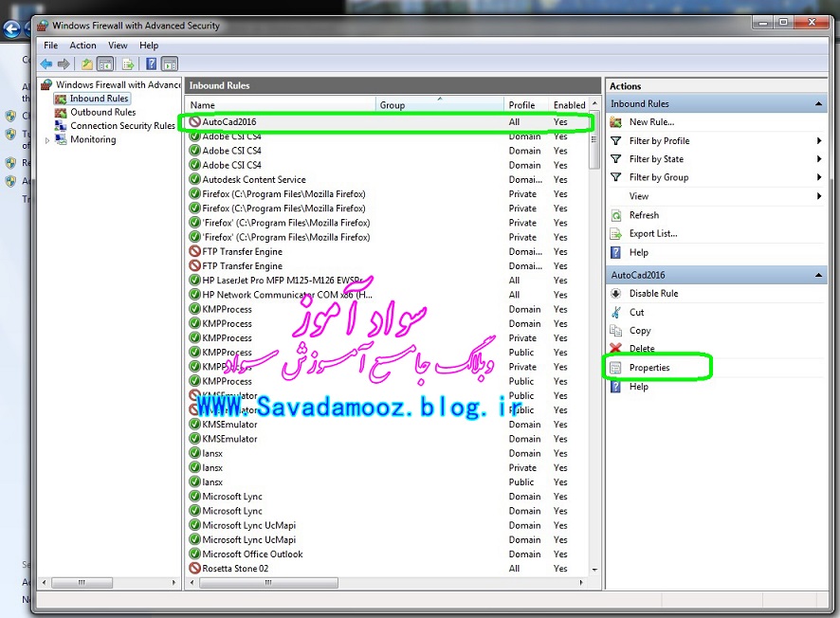Viewport: 840px width, 618px height.
Task: Open the View menu in menu bar
Action: [x=118, y=45]
